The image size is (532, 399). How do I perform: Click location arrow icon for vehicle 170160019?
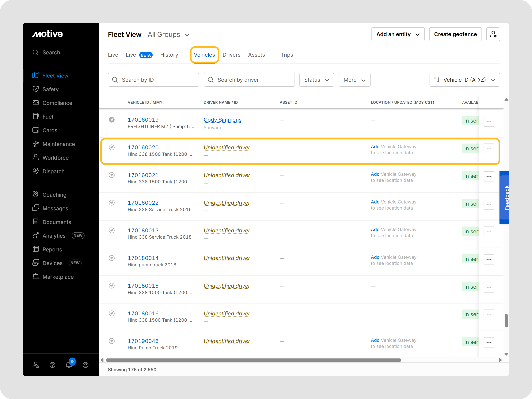click(112, 120)
